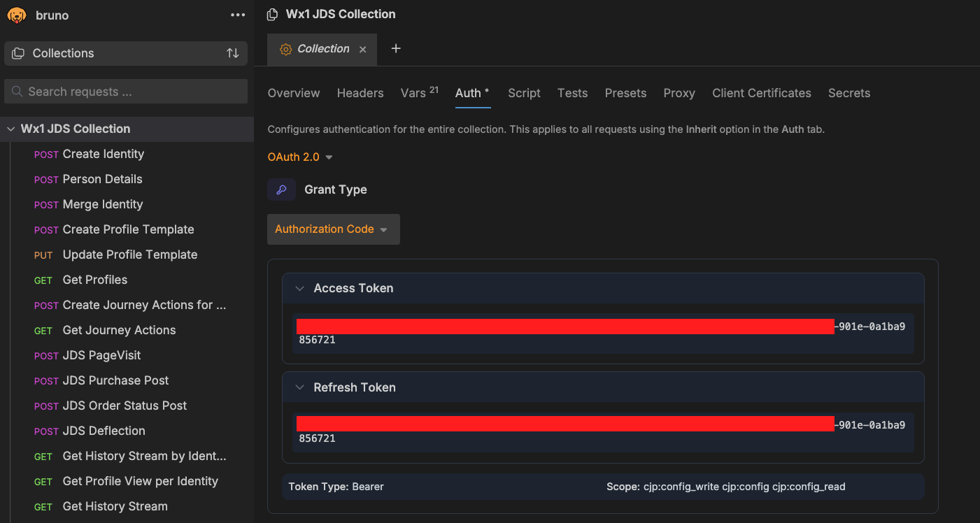
Task: Click the Bruno dog logo icon
Action: coord(17,15)
